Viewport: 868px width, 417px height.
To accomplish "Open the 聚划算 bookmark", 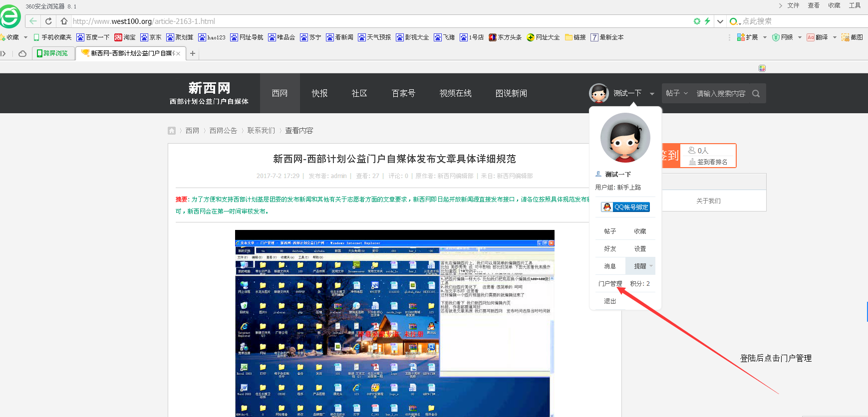I will pyautogui.click(x=180, y=37).
